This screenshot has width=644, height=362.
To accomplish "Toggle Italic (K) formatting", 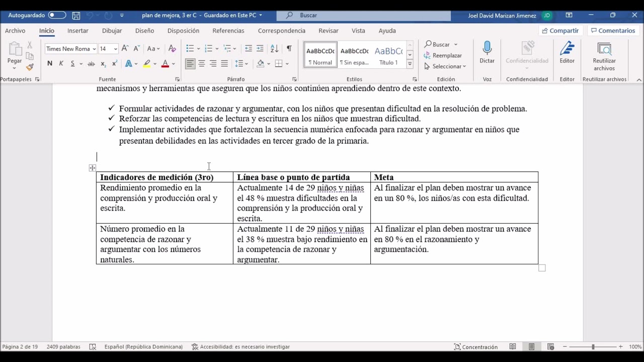I will 61,63.
